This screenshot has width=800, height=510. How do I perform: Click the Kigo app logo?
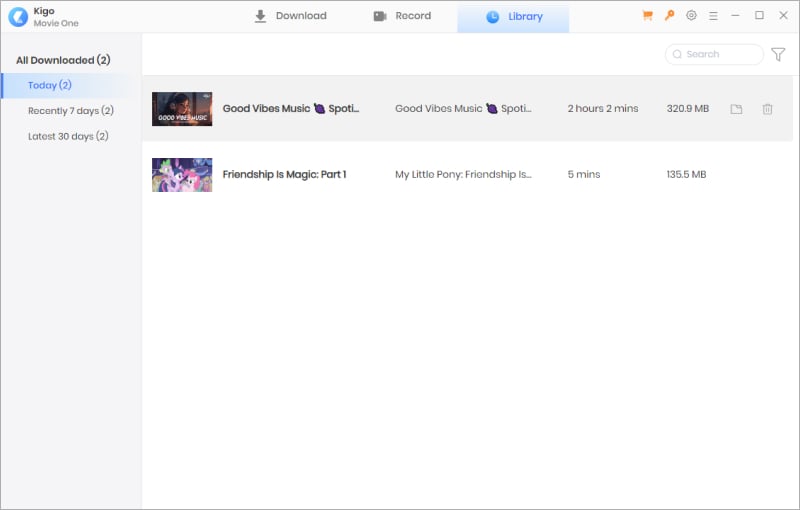coord(18,17)
